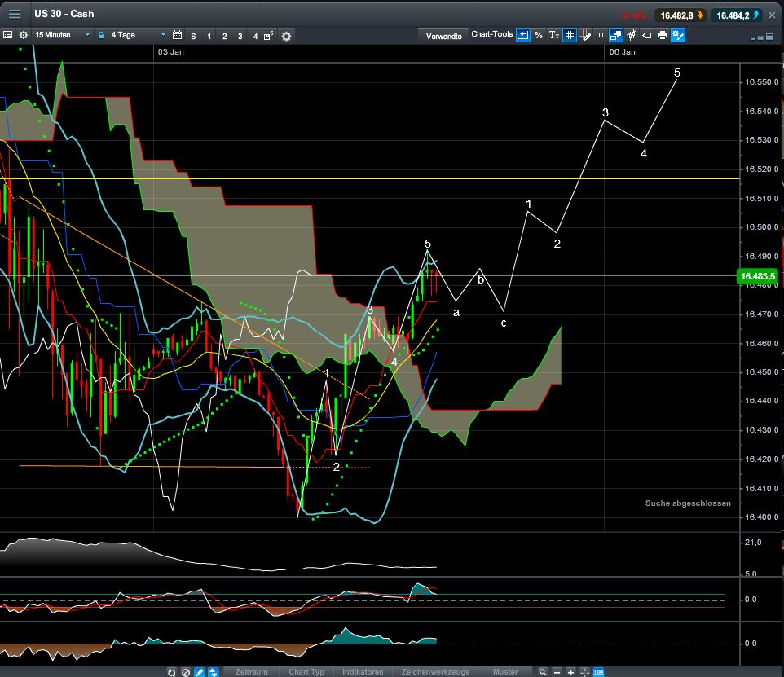Click the blue up-down arrows icon
Screen dimensions: 784x677
click(x=213, y=672)
